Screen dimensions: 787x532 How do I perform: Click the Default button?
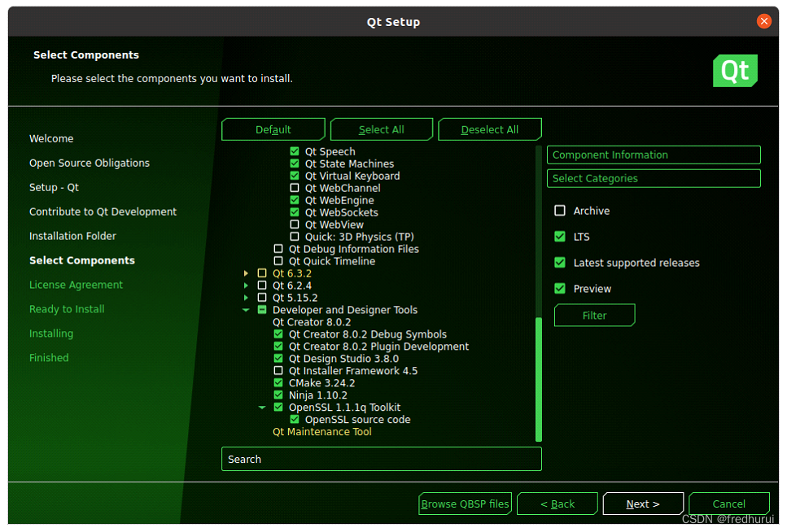click(273, 129)
